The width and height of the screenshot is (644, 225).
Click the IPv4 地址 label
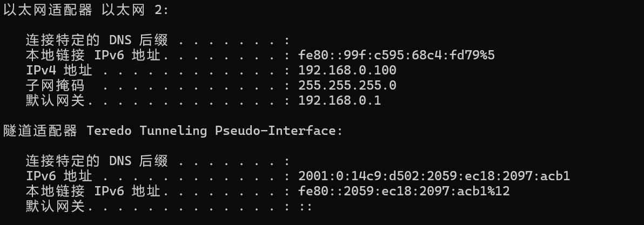[x=59, y=70]
